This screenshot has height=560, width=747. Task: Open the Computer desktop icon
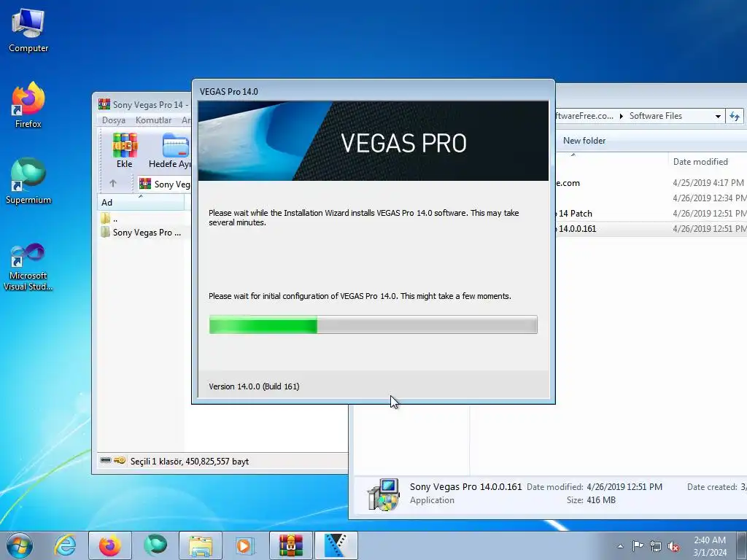click(28, 31)
